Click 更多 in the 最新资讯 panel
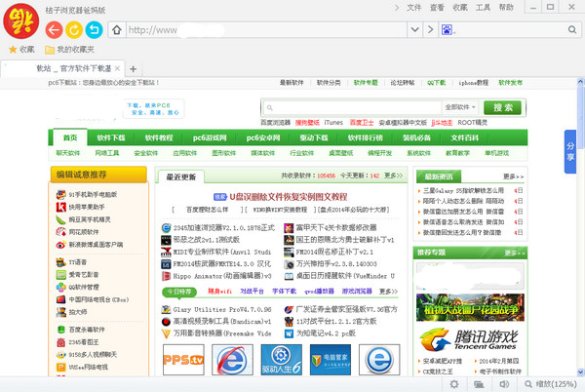 click(x=514, y=176)
